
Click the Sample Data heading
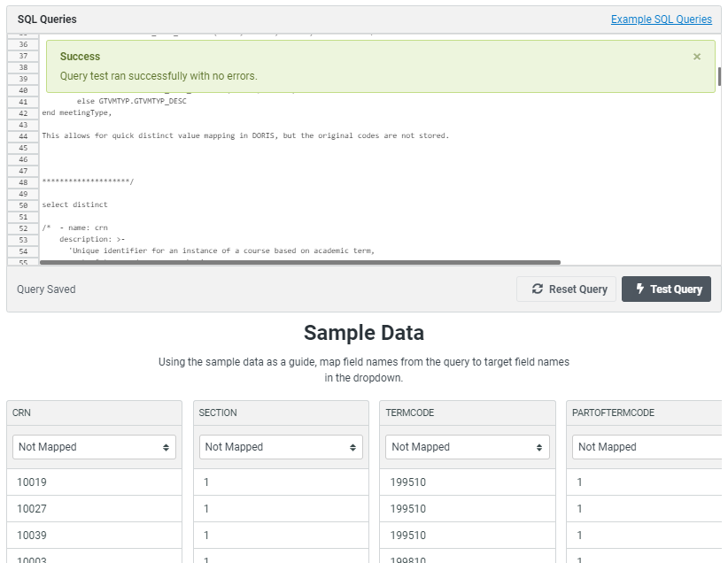tap(364, 333)
